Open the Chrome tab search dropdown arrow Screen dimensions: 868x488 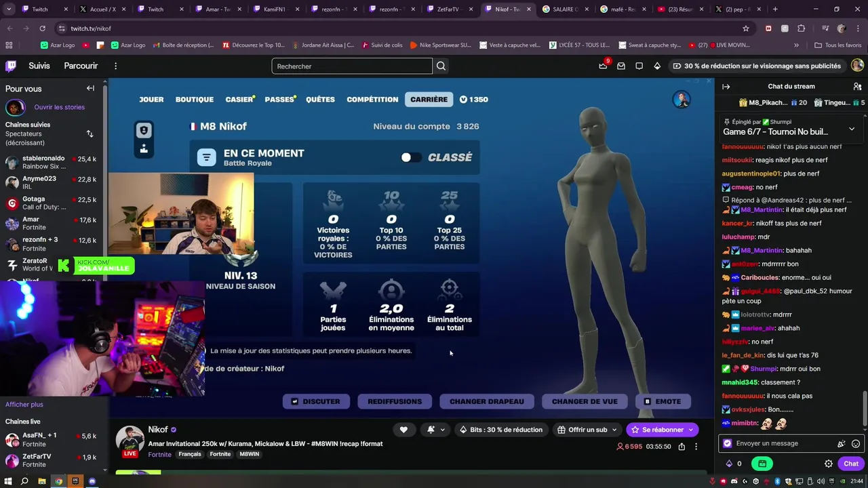[x=9, y=9]
